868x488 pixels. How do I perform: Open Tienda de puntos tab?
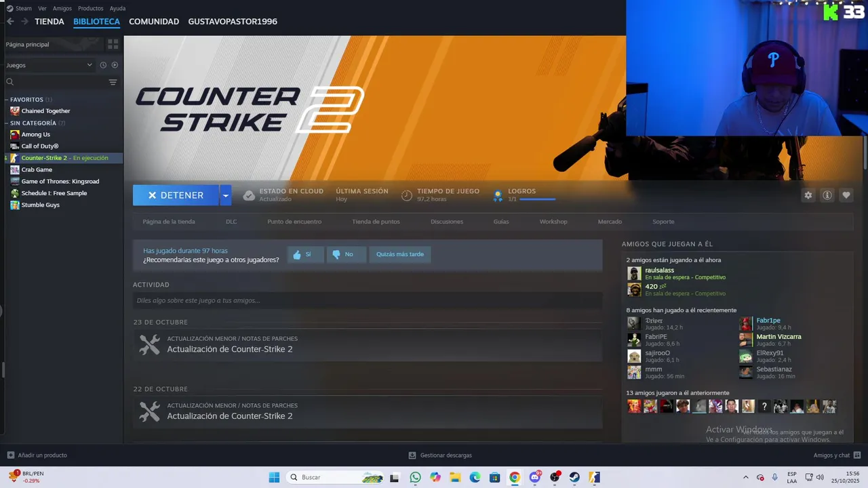(x=376, y=222)
